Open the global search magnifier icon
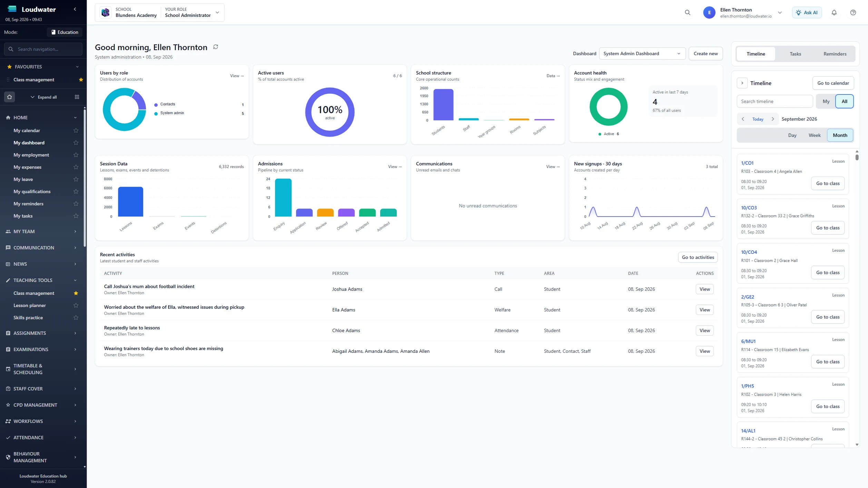868x488 pixels. point(688,12)
